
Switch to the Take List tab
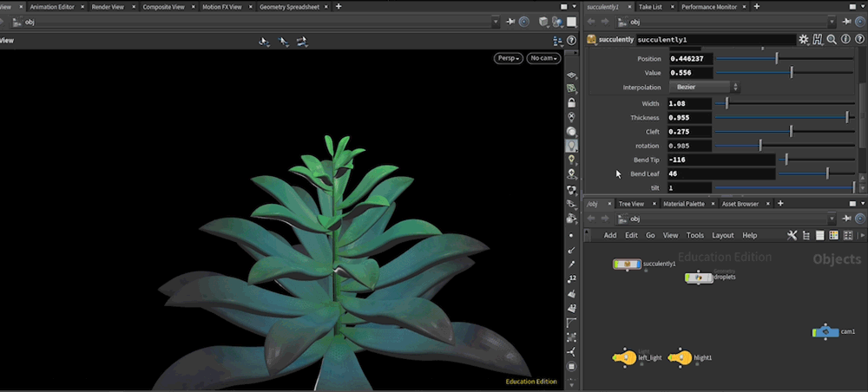(x=650, y=7)
